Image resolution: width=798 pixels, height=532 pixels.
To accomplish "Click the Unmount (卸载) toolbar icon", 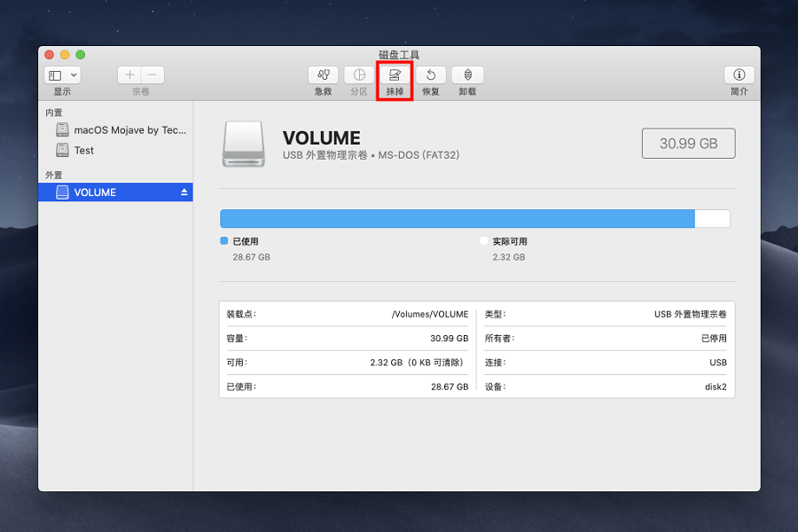I will click(x=467, y=75).
